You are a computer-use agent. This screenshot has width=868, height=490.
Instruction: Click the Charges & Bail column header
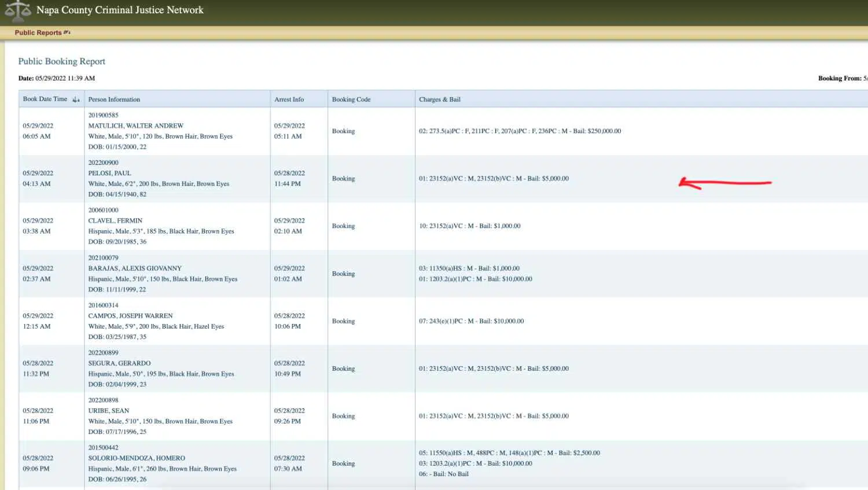click(440, 100)
